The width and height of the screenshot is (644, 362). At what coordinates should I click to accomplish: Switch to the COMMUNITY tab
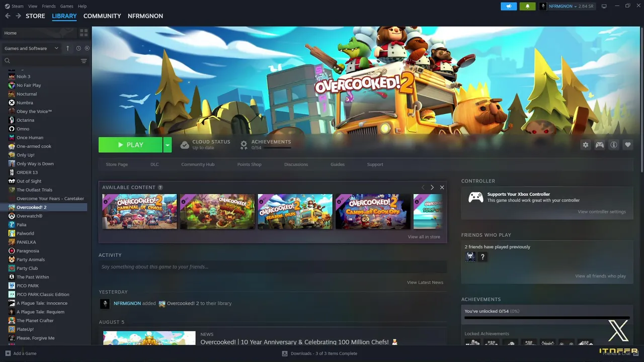102,16
